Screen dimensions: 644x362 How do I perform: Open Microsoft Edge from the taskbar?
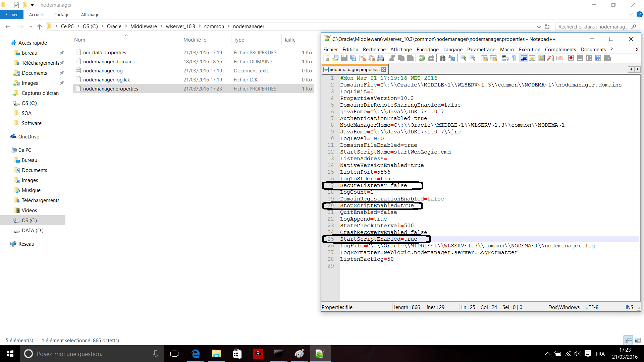tap(196, 354)
